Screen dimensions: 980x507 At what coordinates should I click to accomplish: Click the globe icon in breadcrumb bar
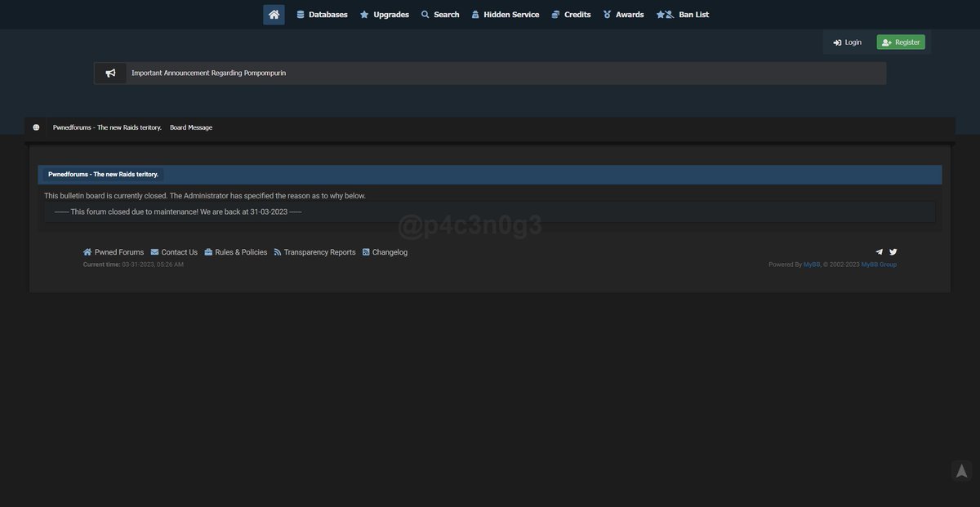(x=36, y=127)
